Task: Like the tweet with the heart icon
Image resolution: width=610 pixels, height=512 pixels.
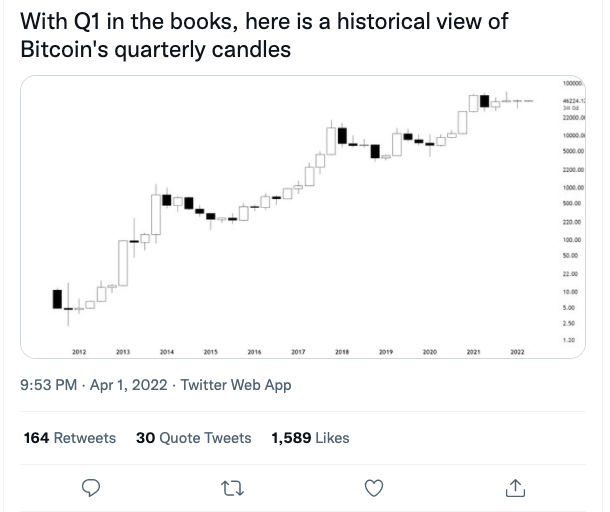Action: coord(374,488)
